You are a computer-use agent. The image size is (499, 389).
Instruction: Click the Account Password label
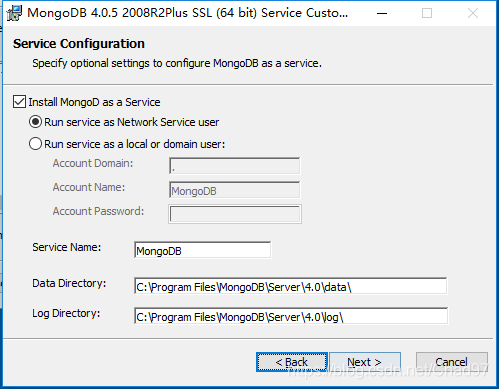point(98,211)
